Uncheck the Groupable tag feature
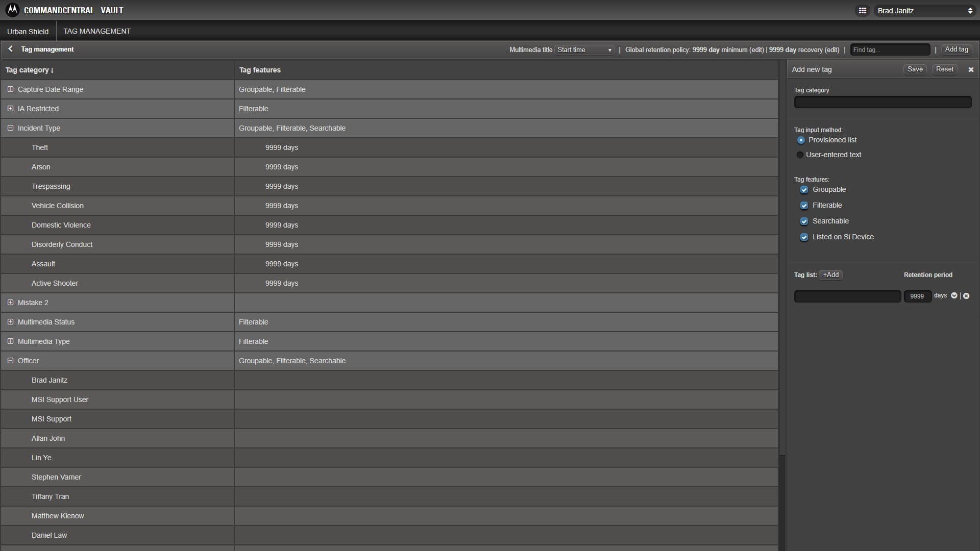Screen dimensions: 980x551 point(804,190)
